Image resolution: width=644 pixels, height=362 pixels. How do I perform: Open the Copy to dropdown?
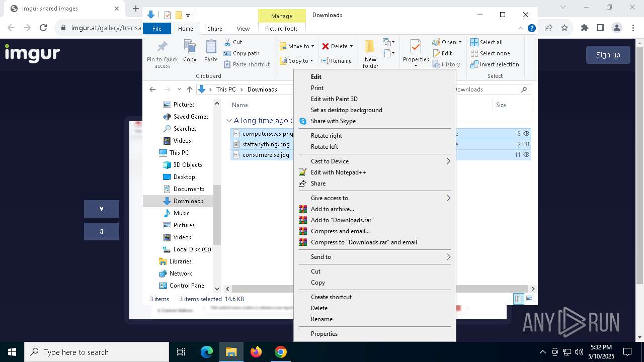[x=297, y=61]
